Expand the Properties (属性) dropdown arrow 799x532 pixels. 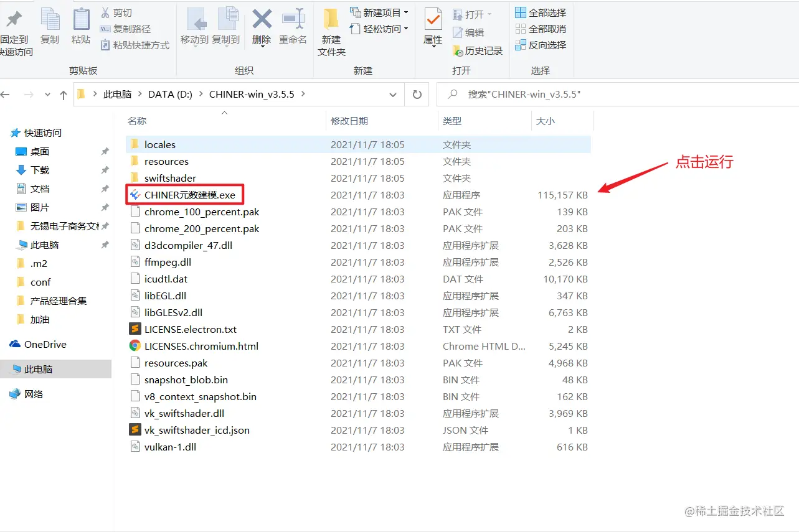[x=433, y=47]
